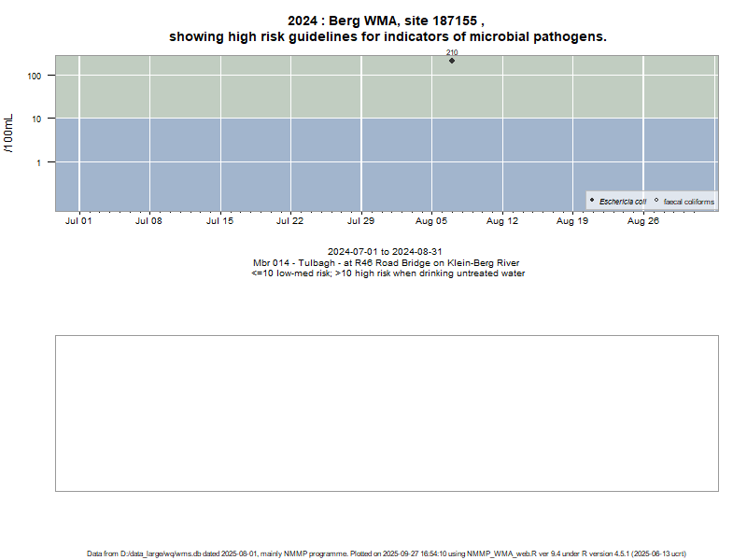Click the green high-risk band

(x=280, y=89)
